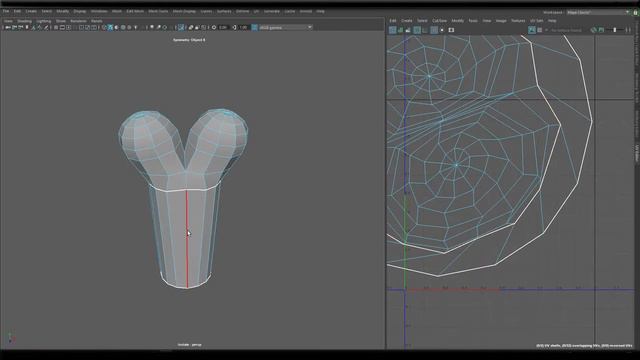
Task: Open the UV Editor Textures menu
Action: pos(518,20)
